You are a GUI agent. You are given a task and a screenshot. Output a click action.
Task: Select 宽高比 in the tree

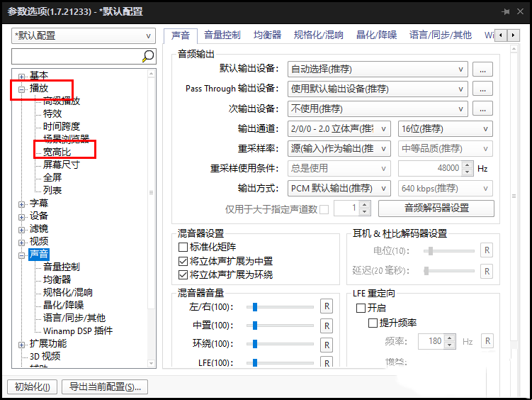coord(57,152)
